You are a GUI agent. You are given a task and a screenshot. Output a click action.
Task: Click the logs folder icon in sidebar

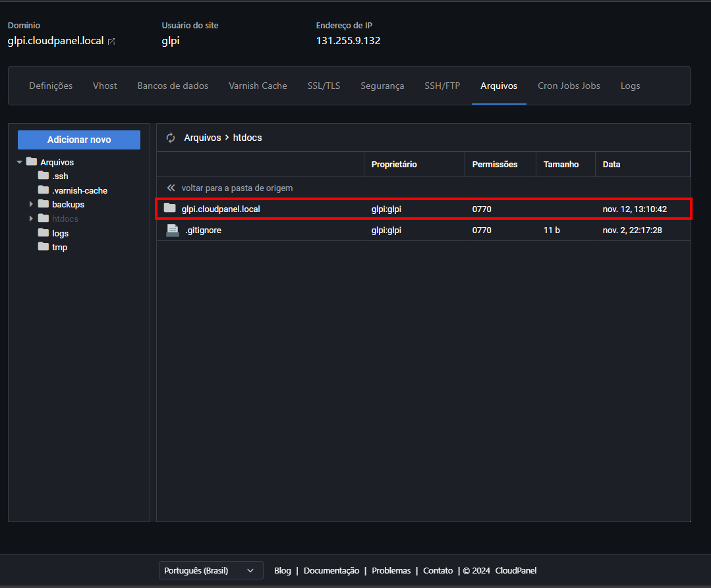43,233
